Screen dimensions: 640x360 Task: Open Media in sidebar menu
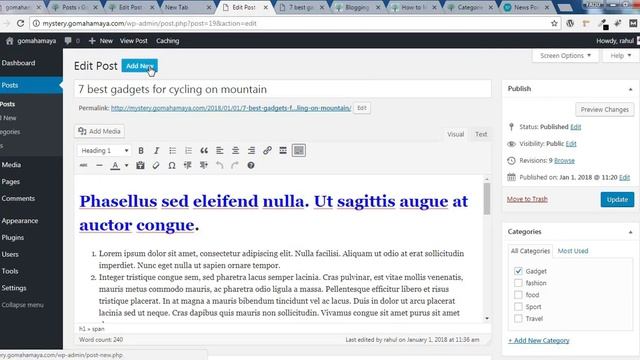11,165
